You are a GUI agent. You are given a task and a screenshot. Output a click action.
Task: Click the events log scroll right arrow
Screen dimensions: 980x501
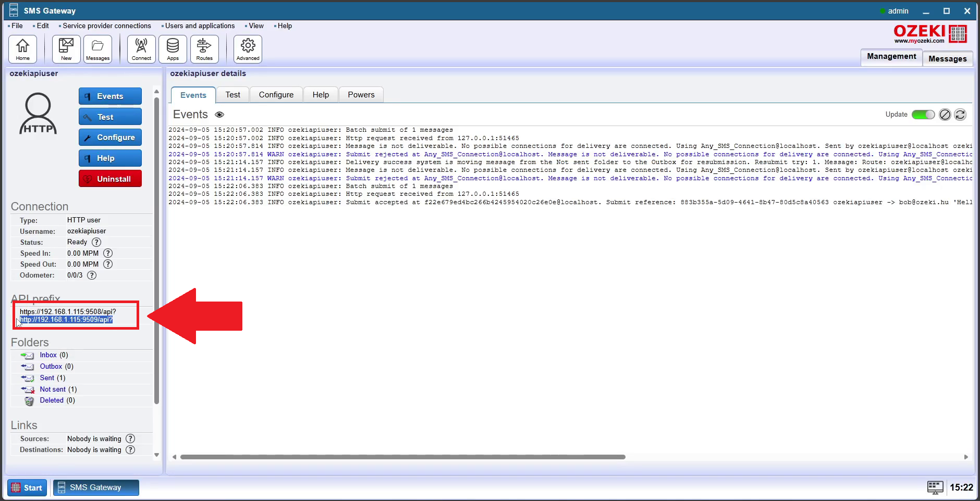tap(966, 457)
